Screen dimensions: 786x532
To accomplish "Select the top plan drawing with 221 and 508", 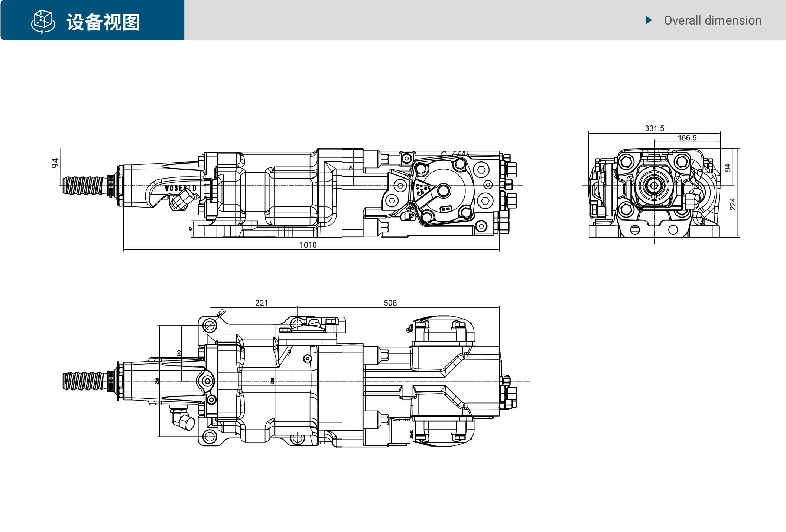I will [x=296, y=373].
